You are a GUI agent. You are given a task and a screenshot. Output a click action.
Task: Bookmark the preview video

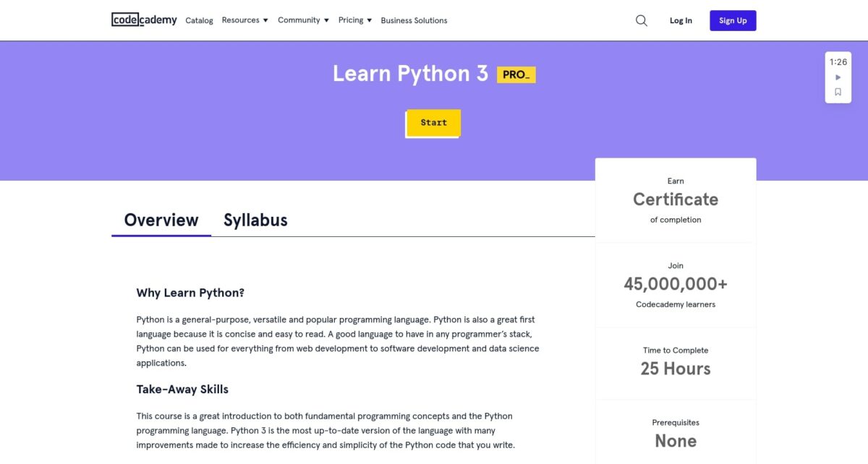point(838,92)
